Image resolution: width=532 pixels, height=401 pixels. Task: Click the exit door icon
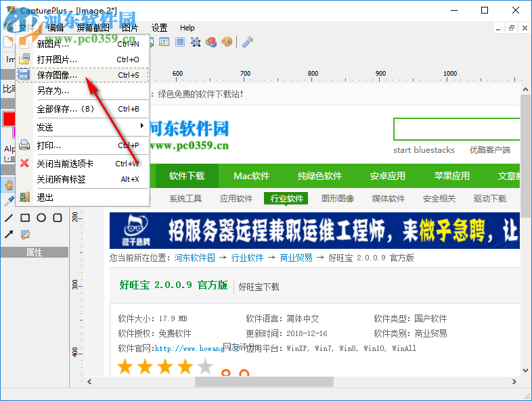pos(24,197)
